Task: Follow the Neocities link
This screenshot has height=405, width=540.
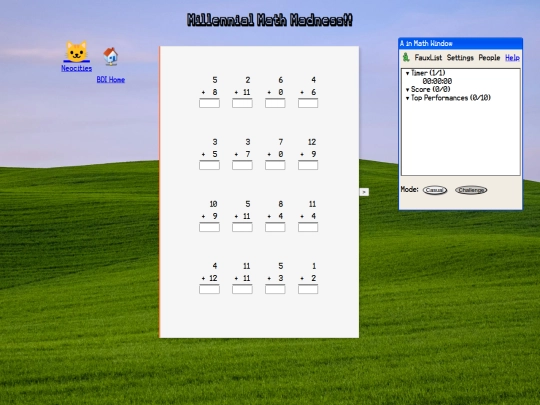Action: click(76, 68)
